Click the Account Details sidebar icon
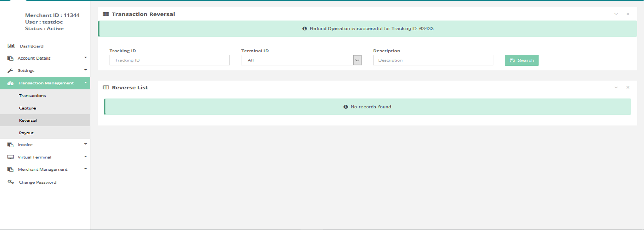The height and width of the screenshot is (230, 644). [10, 58]
